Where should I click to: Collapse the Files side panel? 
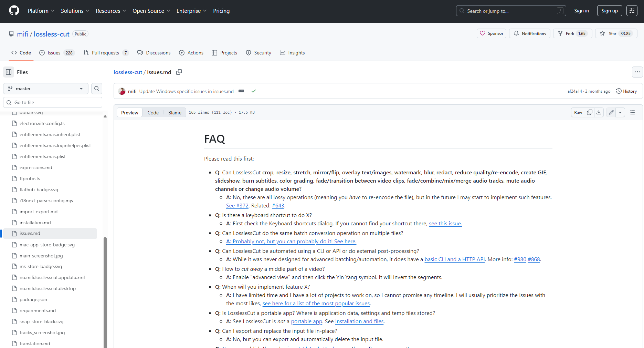tap(9, 72)
